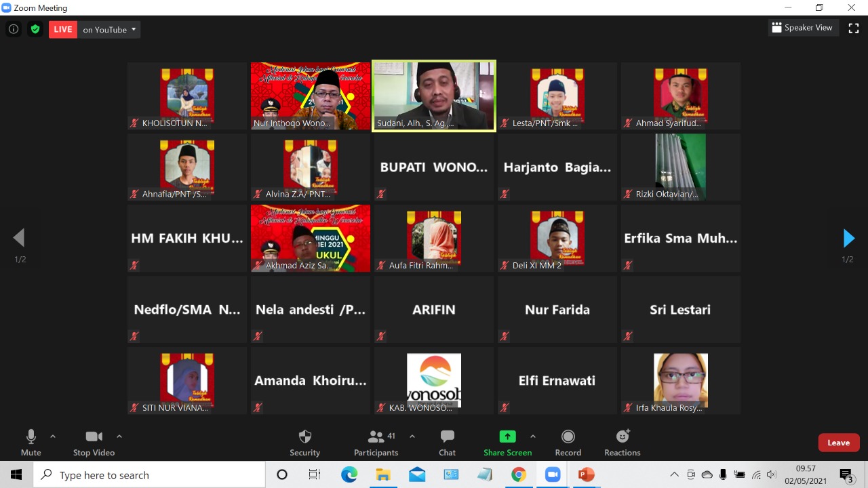Open Google Chrome from the taskbar
The image size is (868, 488).
(x=519, y=475)
